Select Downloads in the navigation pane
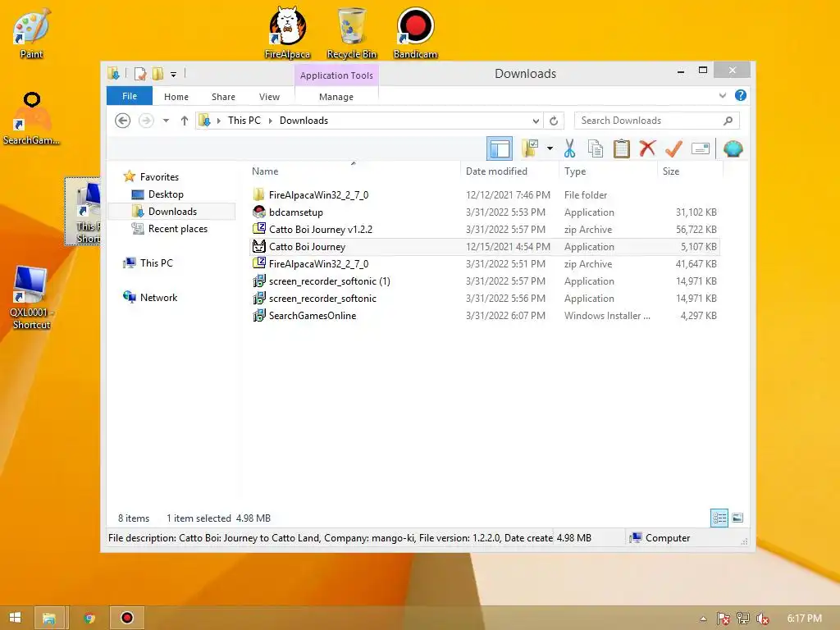This screenshot has height=630, width=840. pos(172,212)
